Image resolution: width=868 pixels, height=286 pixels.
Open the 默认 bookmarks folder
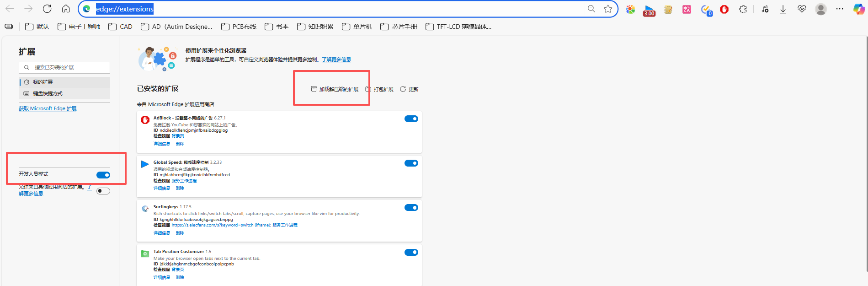click(37, 27)
